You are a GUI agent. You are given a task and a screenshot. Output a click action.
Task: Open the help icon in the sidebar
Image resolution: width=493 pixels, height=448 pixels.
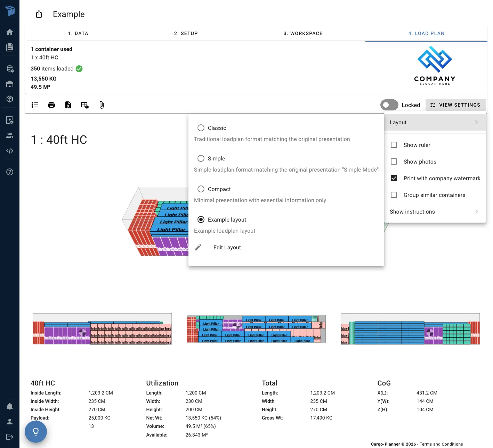[10, 172]
